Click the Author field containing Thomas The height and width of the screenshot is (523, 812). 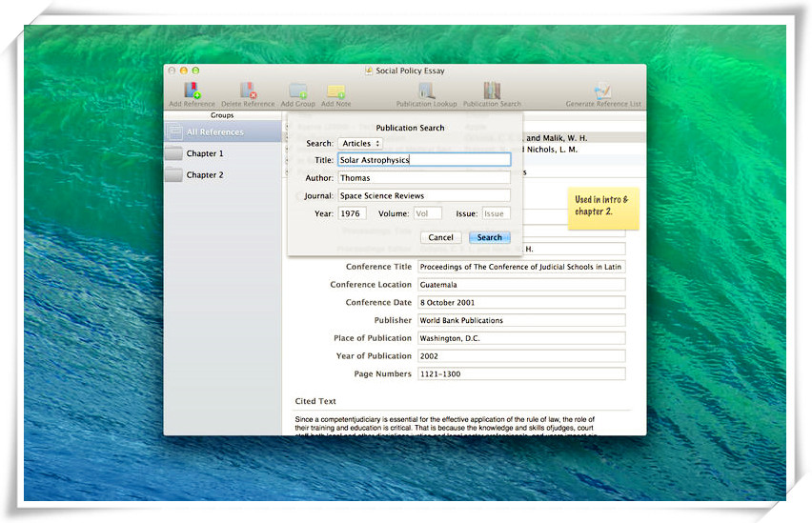pos(424,178)
